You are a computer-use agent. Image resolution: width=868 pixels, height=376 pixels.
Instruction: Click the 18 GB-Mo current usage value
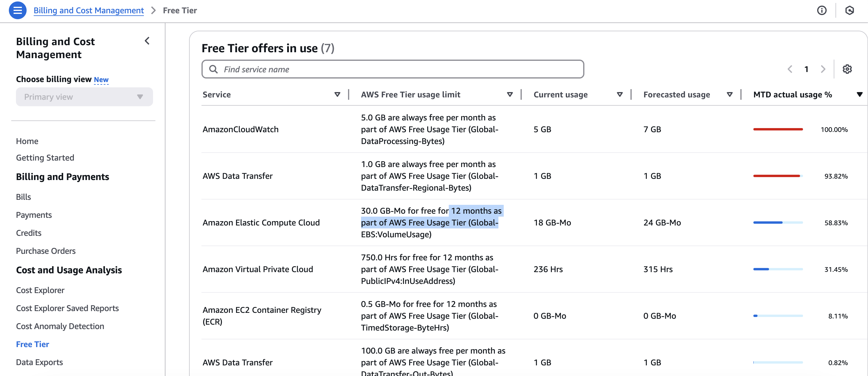click(552, 223)
